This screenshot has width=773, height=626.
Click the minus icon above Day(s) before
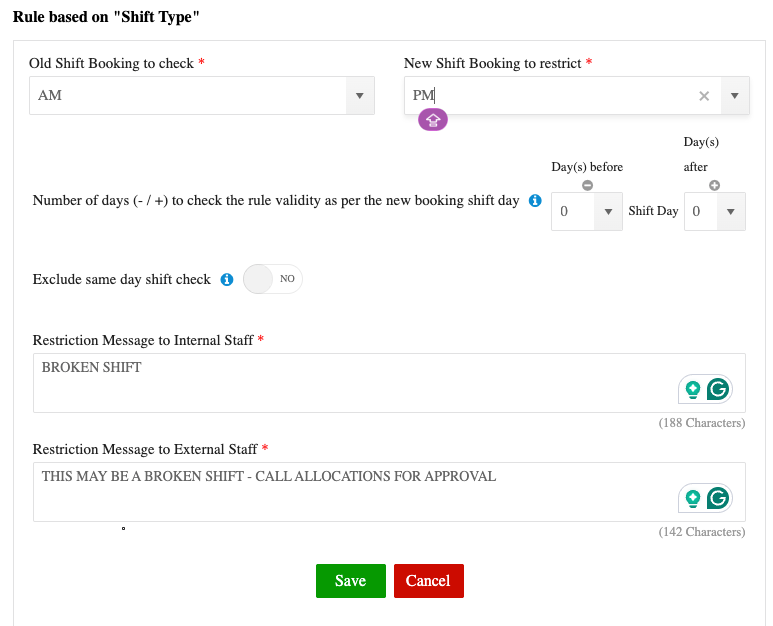pos(587,185)
